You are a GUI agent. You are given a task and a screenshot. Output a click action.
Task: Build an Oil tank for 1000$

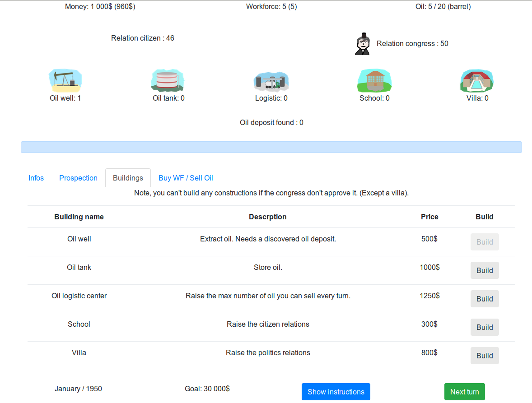point(485,270)
